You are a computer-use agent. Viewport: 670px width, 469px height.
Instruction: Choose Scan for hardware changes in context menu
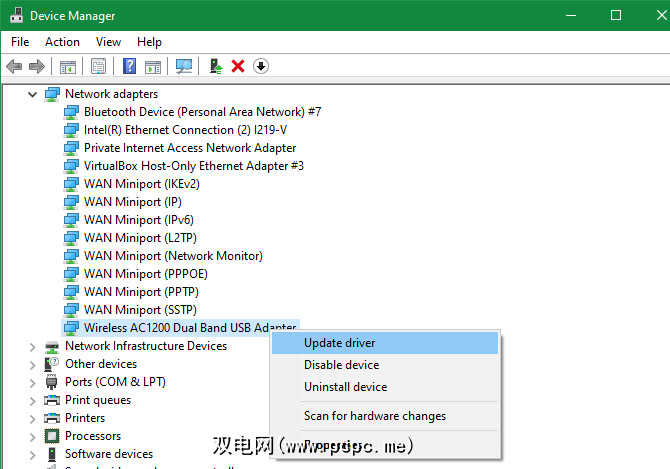point(385,416)
